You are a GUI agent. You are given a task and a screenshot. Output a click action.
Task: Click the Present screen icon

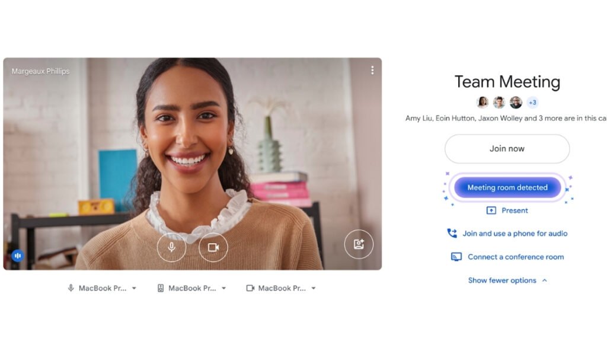click(492, 210)
